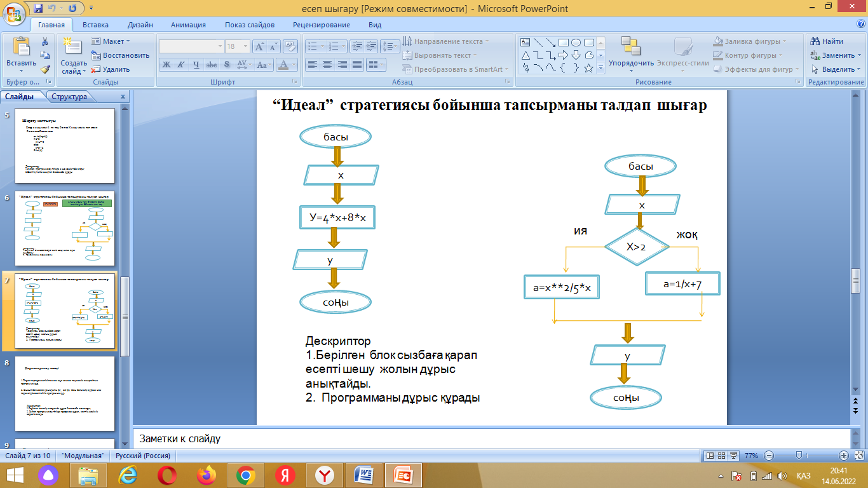Click the Вставить paste button
The width and height of the screenshot is (868, 488).
click(21, 54)
